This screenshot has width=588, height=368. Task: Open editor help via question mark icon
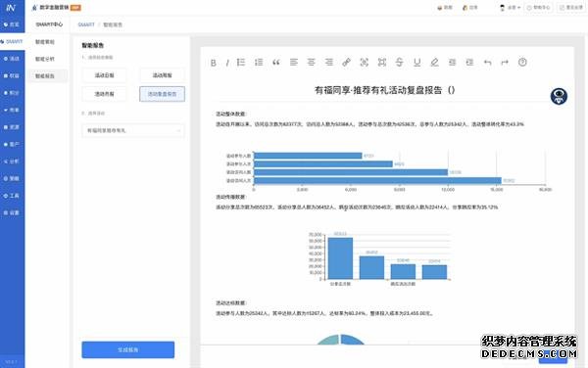click(x=522, y=62)
